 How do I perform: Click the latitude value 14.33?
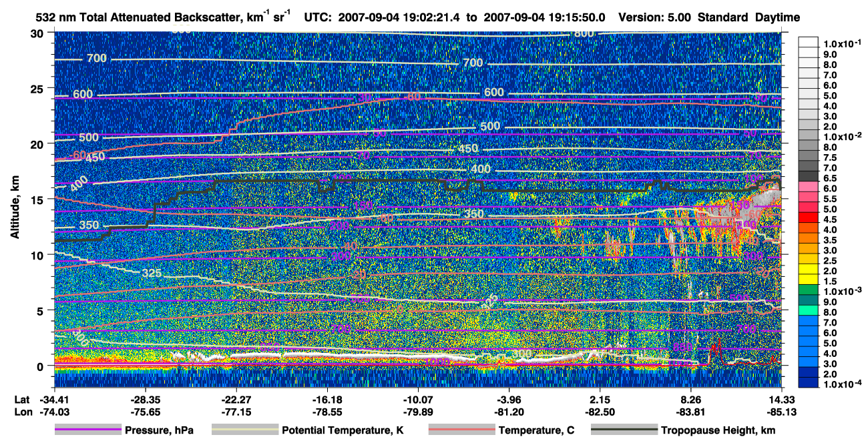[x=782, y=399]
